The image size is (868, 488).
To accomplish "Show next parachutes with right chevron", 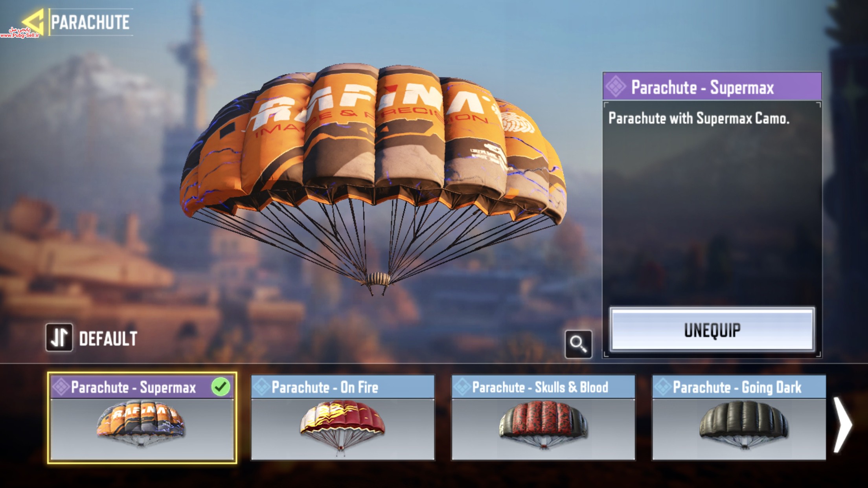I will 842,424.
